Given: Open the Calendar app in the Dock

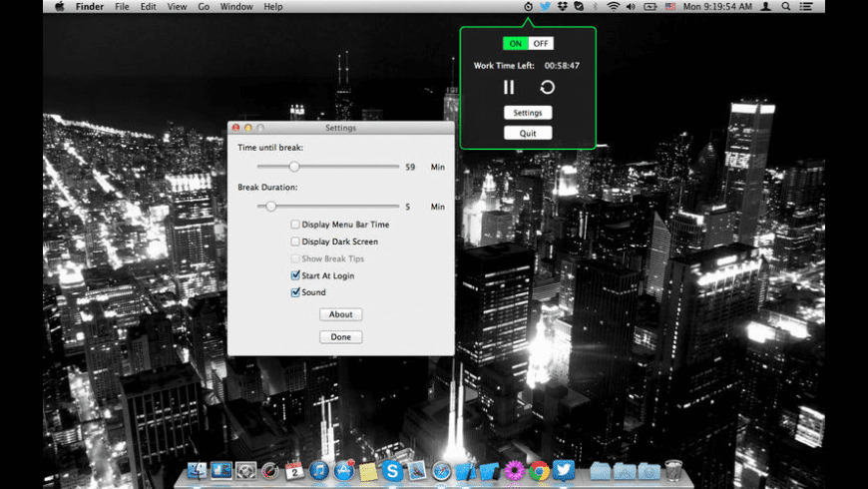Looking at the screenshot, I should tap(294, 471).
